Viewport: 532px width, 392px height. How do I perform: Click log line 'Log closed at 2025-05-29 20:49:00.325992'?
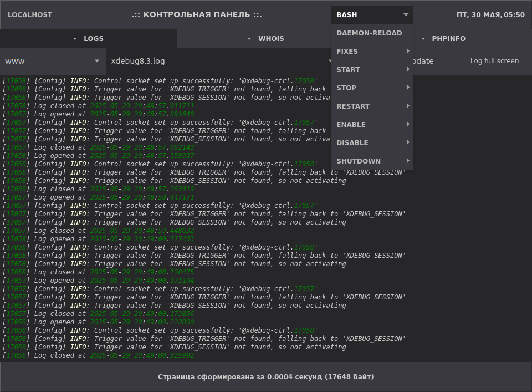click(x=99, y=355)
